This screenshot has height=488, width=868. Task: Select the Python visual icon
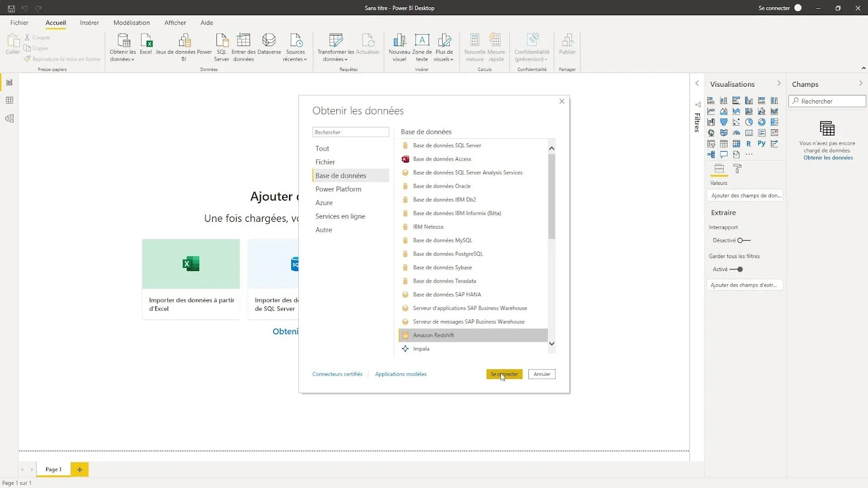tap(761, 144)
